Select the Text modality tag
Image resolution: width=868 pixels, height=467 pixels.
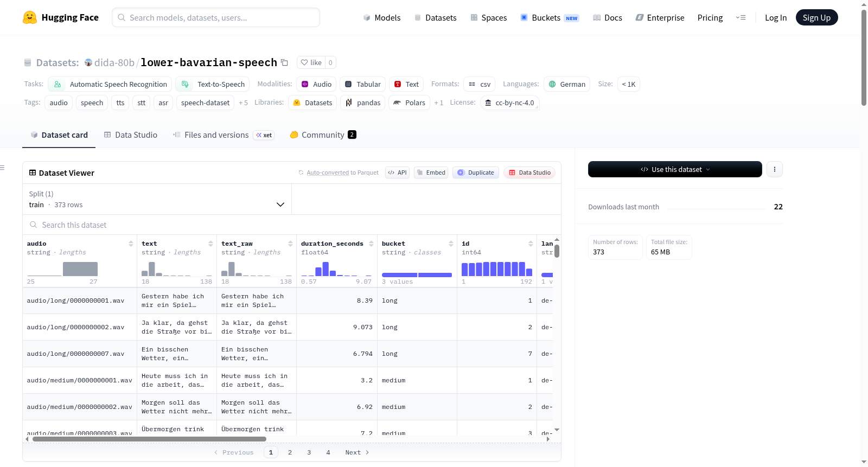[x=406, y=84]
